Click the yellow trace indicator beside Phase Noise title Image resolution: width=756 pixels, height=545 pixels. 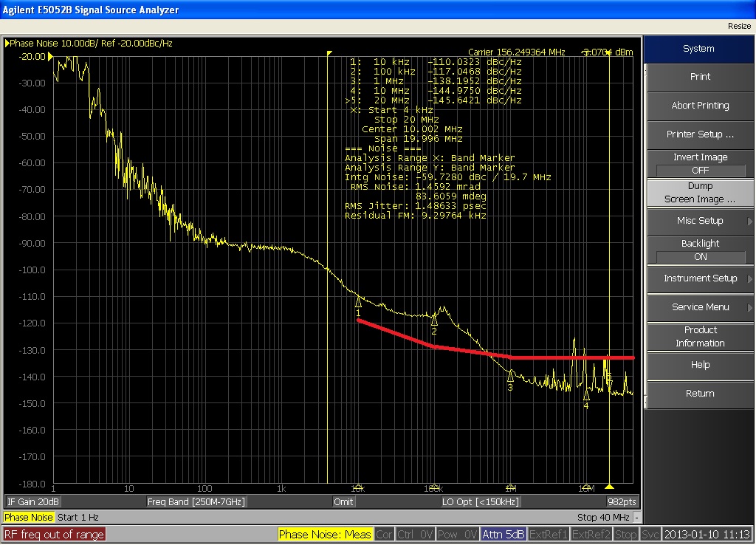7,44
